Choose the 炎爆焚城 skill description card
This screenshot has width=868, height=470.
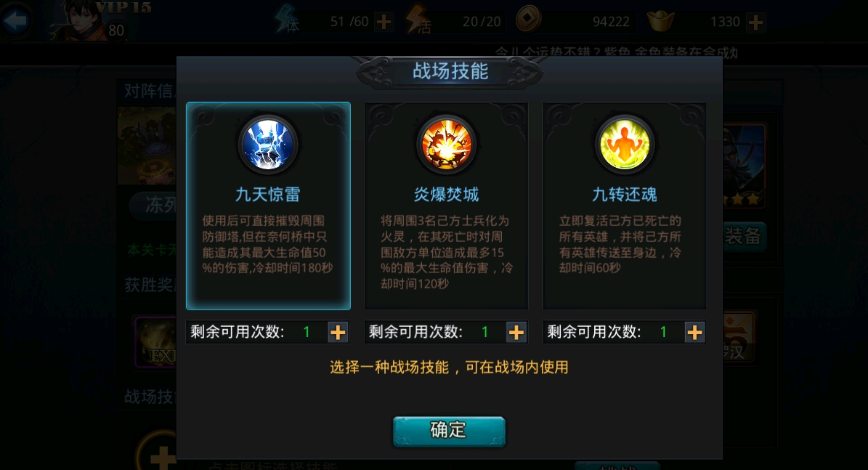point(446,206)
